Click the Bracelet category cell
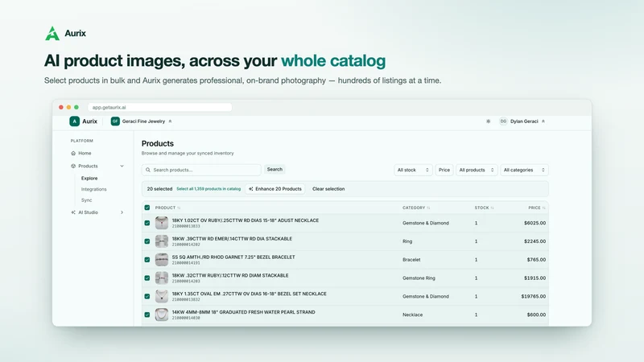Screen dimensions: 644x362 (x=411, y=259)
